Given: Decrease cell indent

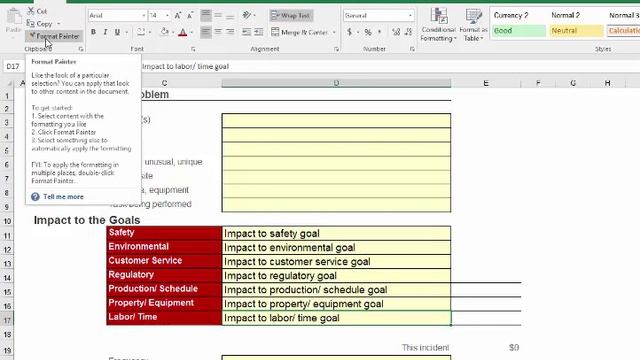Looking at the screenshot, I should (246, 32).
